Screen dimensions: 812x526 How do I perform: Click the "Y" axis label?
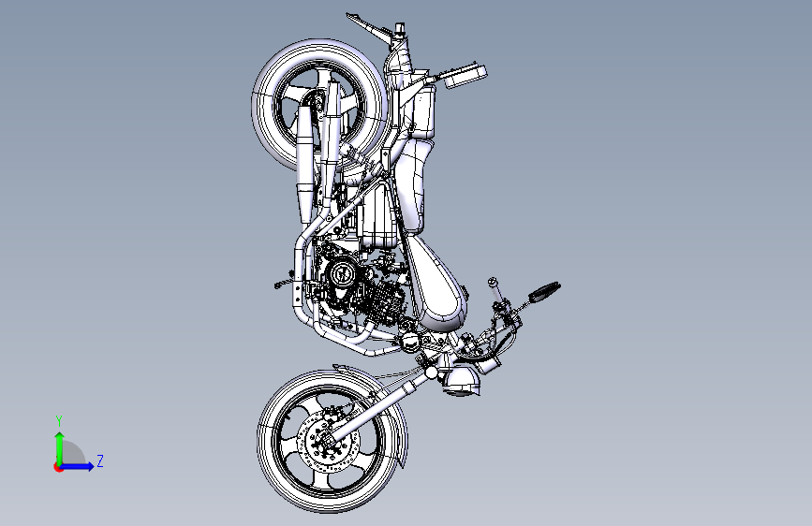[59, 421]
